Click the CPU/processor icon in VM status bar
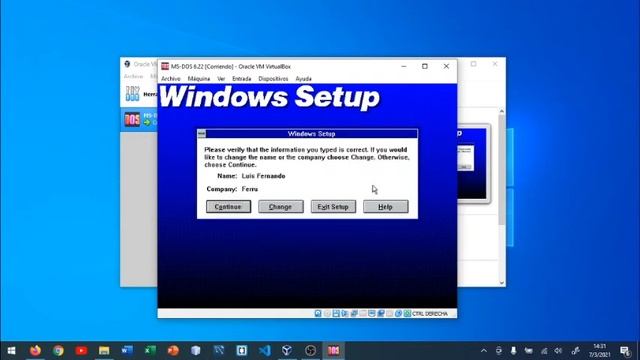 pos(398,313)
